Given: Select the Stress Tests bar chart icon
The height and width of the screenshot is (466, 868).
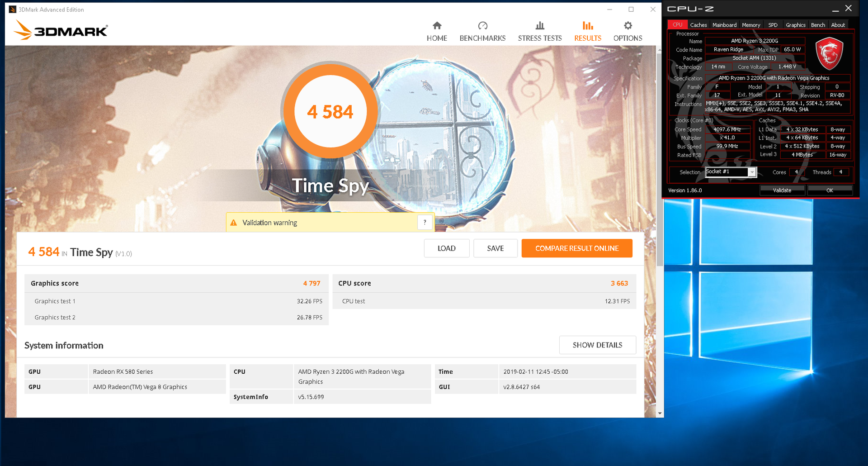Looking at the screenshot, I should [x=540, y=25].
